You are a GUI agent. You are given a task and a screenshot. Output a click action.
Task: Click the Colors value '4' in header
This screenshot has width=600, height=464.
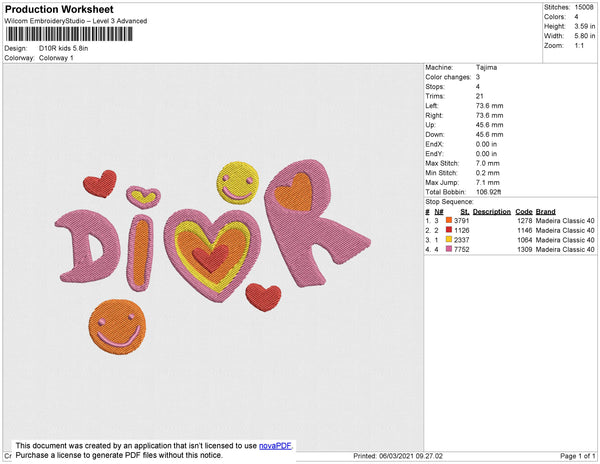click(x=576, y=17)
